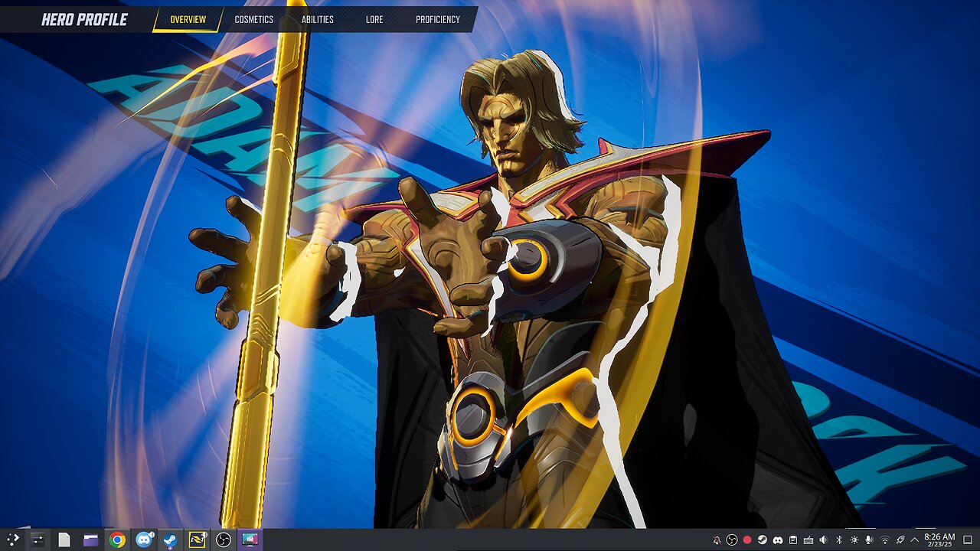This screenshot has width=980, height=551.
Task: Switch to the Overview tab
Action: tap(188, 19)
